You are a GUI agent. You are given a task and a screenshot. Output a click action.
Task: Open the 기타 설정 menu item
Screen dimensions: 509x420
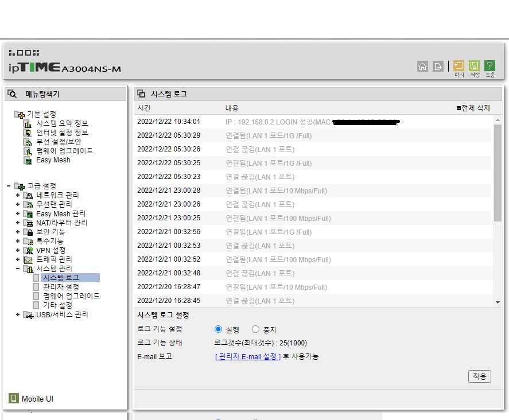tap(58, 305)
